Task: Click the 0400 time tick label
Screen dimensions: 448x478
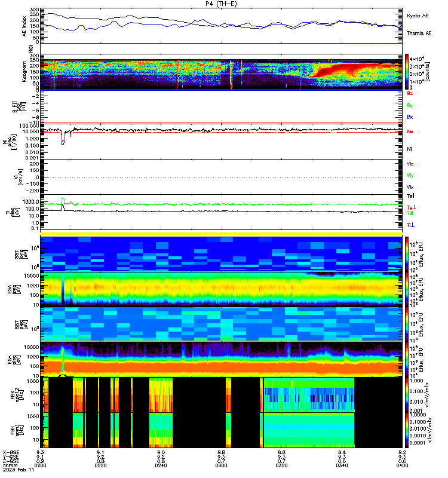Action: click(x=402, y=465)
